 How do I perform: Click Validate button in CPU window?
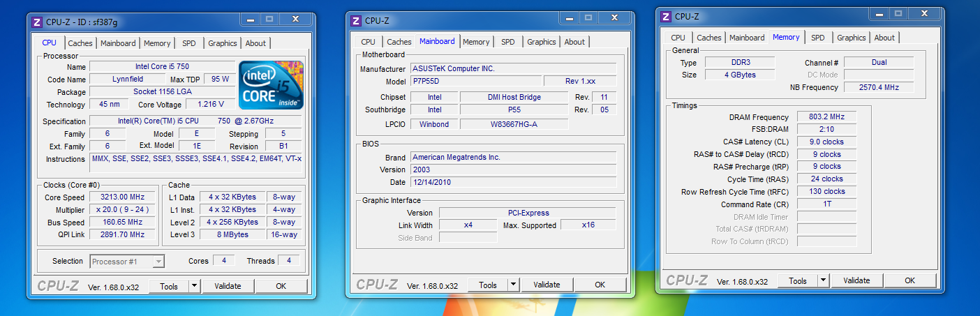(x=228, y=286)
